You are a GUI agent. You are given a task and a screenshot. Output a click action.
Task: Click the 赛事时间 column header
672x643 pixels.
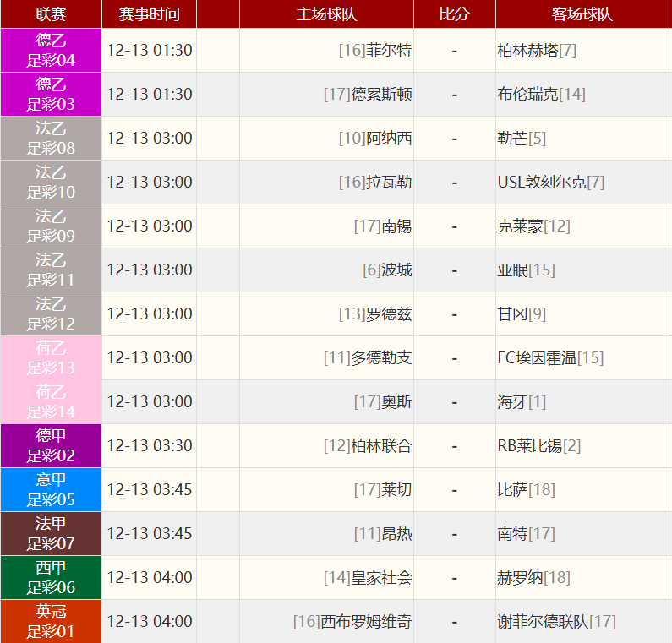pos(149,14)
